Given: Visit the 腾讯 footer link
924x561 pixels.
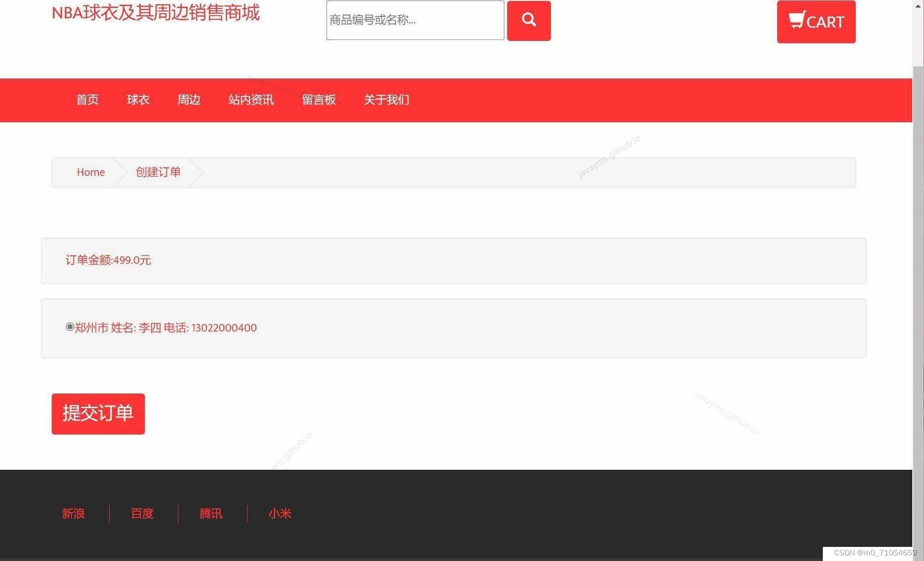Looking at the screenshot, I should (211, 514).
